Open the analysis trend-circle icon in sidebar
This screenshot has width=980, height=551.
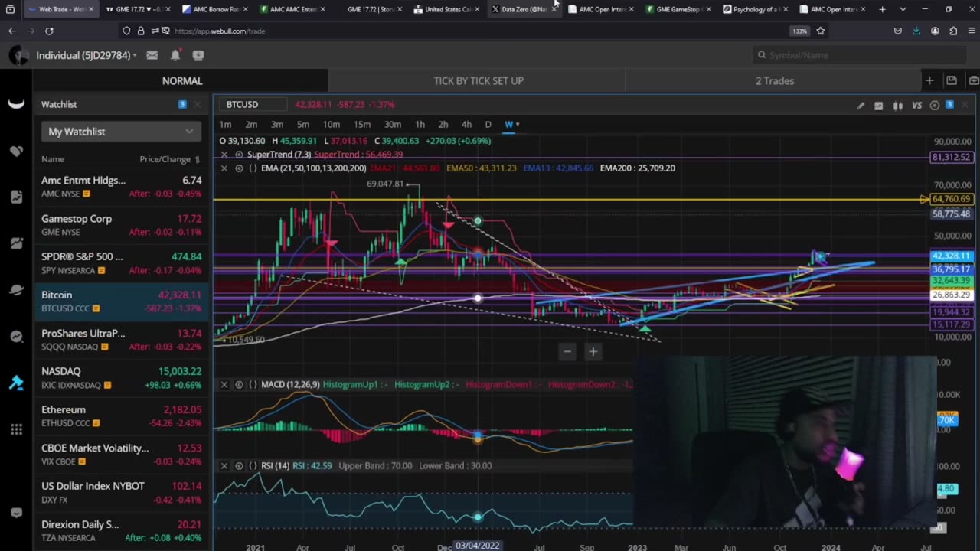[16, 337]
